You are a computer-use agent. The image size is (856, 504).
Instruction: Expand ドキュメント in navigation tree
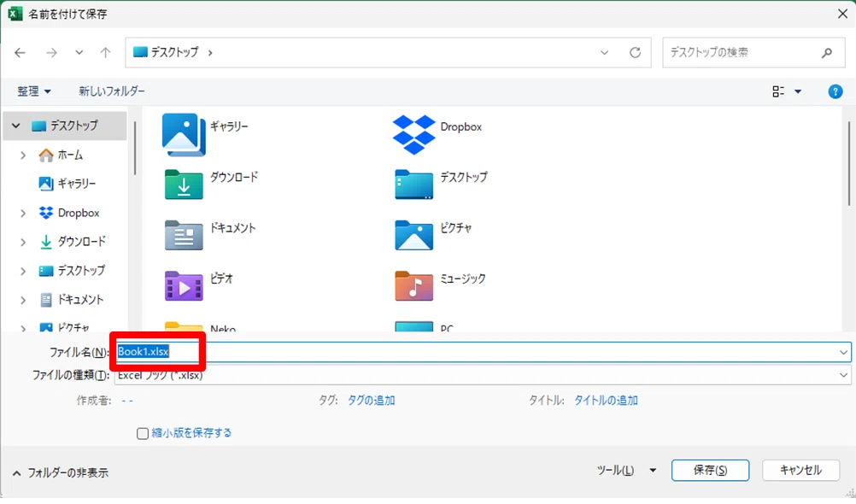tap(23, 300)
